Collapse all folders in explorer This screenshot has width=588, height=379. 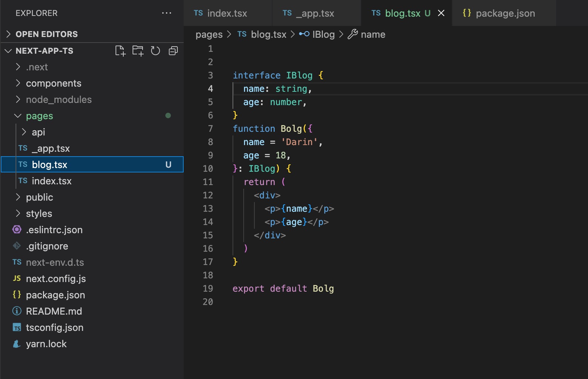[x=173, y=51]
